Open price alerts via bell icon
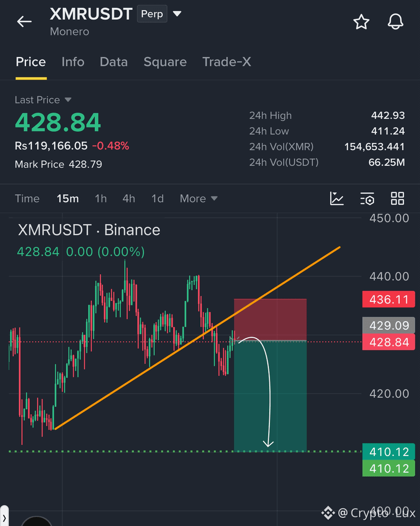The width and height of the screenshot is (420, 526). 396,22
